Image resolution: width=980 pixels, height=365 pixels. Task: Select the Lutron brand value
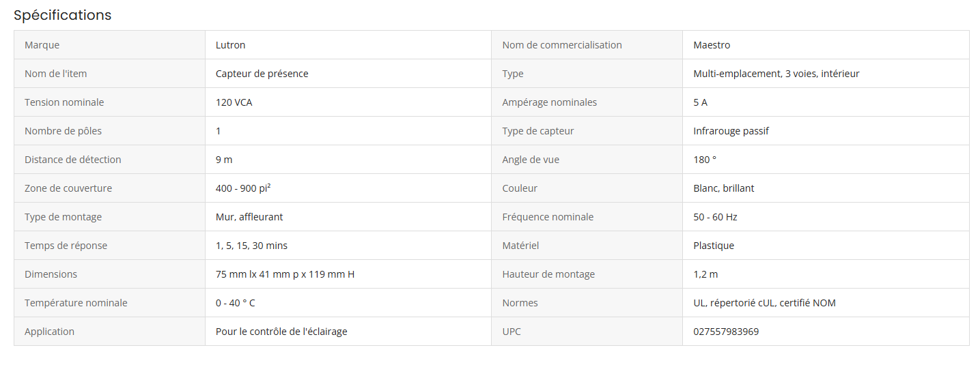pos(230,45)
